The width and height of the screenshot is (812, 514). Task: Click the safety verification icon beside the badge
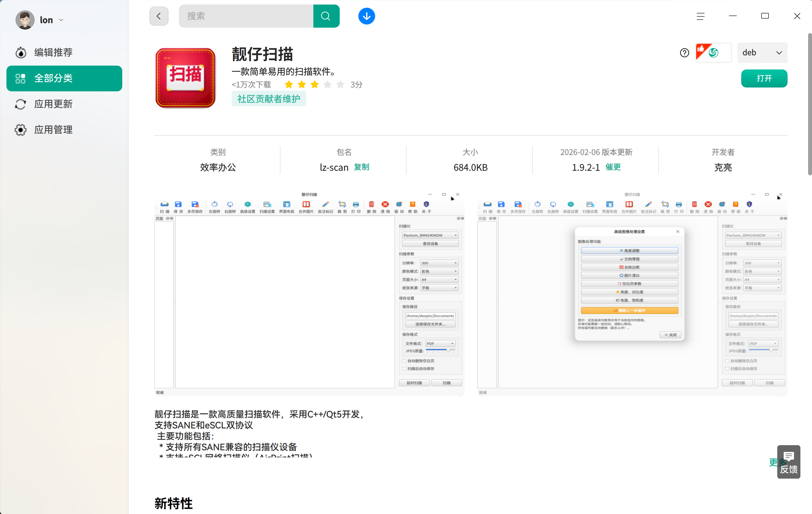pyautogui.click(x=713, y=52)
